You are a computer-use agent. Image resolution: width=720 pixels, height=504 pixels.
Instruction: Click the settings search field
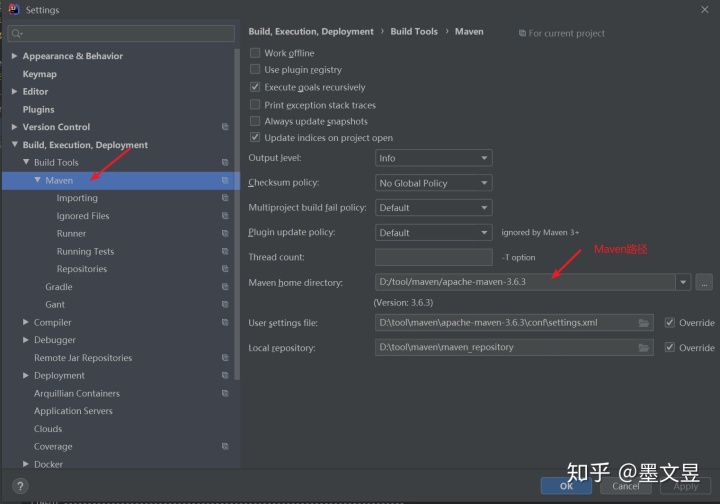tap(121, 34)
